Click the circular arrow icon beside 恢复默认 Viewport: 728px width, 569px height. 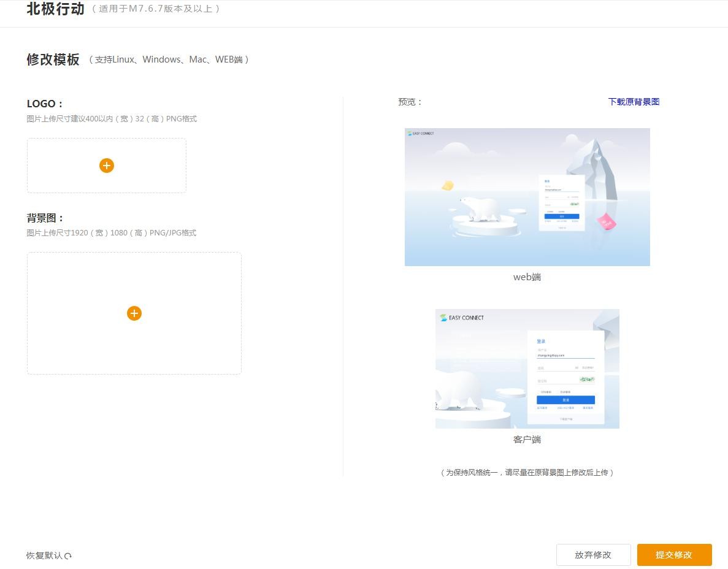68,556
